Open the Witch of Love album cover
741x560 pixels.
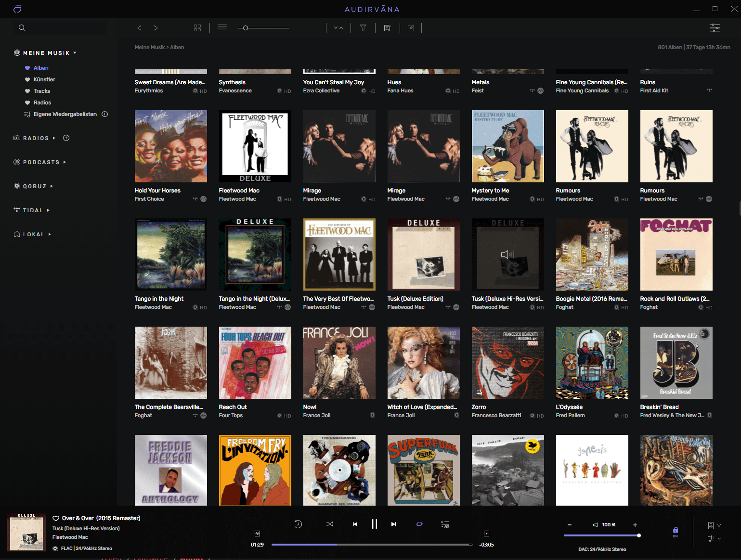tap(424, 363)
